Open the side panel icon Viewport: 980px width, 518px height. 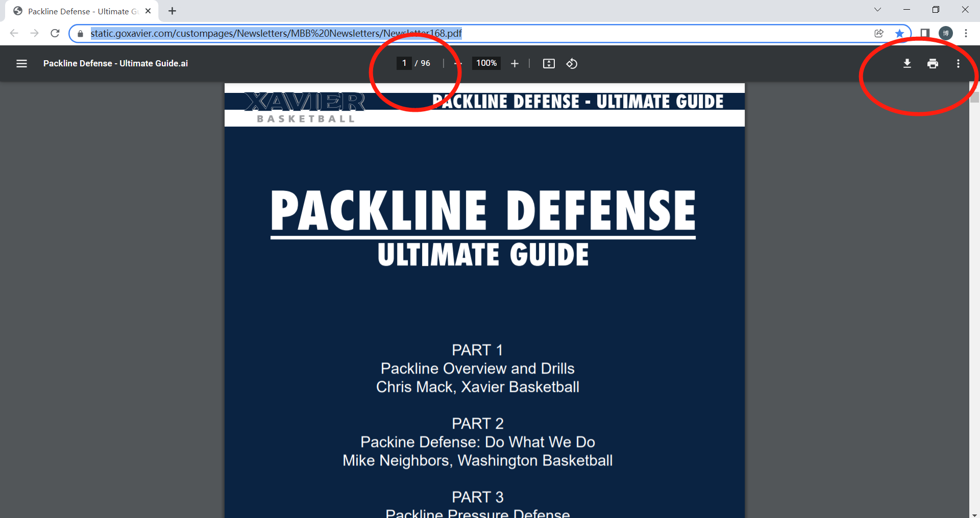coord(925,33)
